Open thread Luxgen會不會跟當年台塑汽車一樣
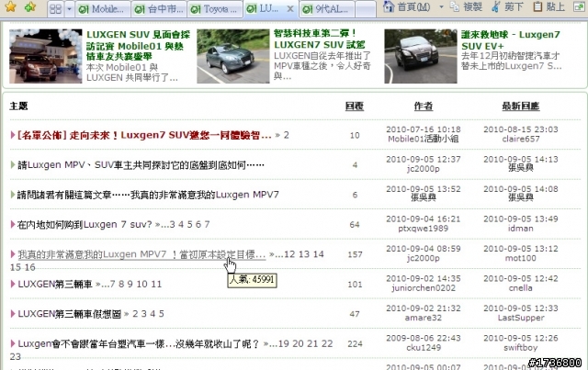Viewport: 588px width, 370px height. 139,343
